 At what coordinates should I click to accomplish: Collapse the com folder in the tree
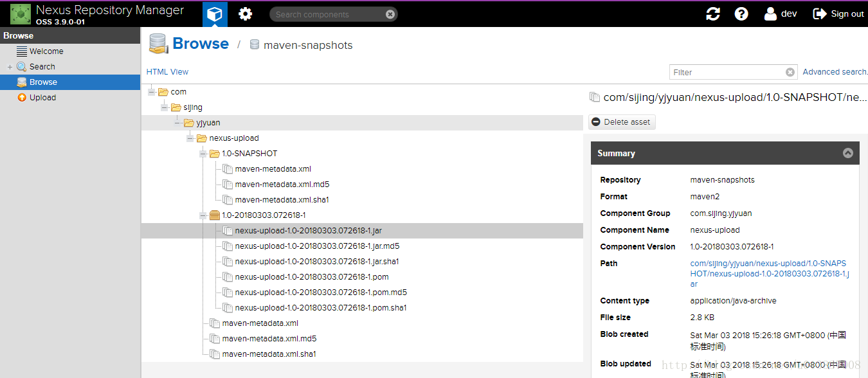153,91
